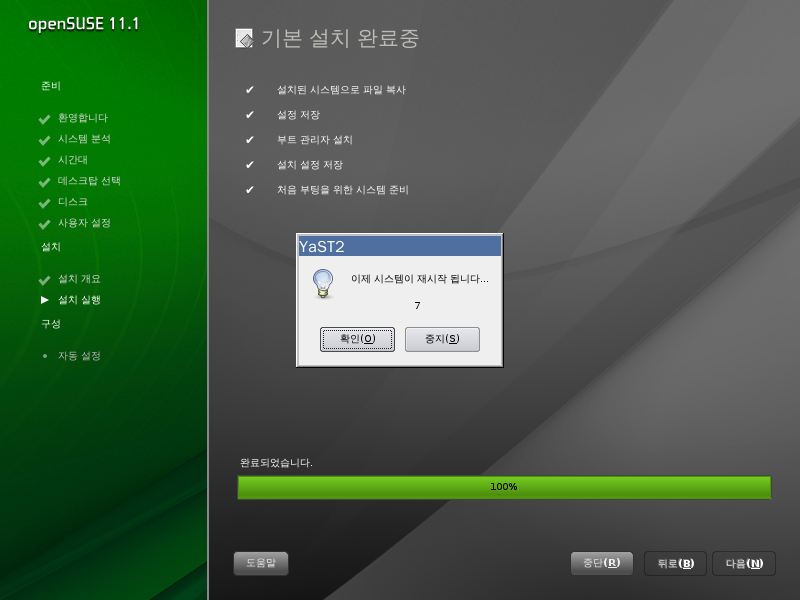The image size is (800, 600).
Task: Select the 설치 개요 sidebar step
Action: (x=79, y=279)
